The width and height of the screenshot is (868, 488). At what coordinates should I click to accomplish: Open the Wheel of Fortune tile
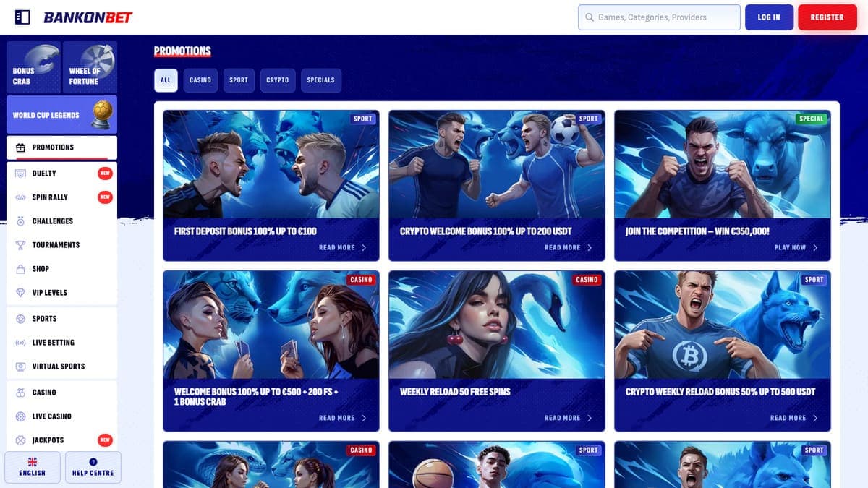(90, 67)
